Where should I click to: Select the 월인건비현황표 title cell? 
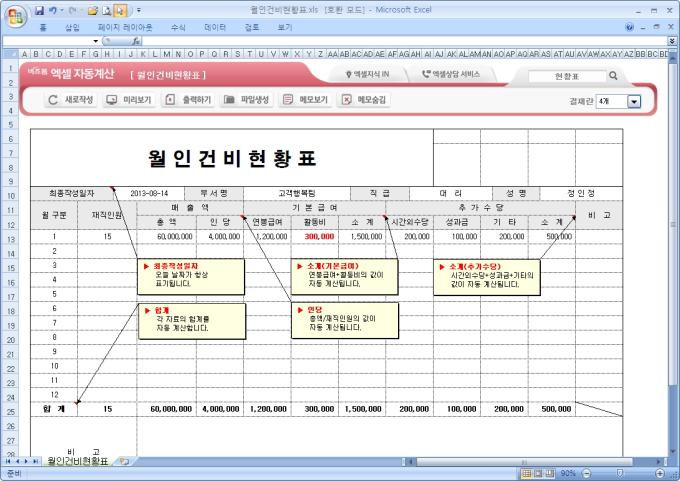232,158
